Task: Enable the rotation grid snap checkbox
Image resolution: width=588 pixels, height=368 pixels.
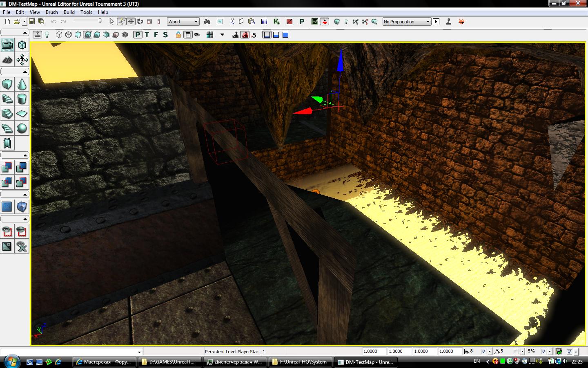Action: click(517, 352)
